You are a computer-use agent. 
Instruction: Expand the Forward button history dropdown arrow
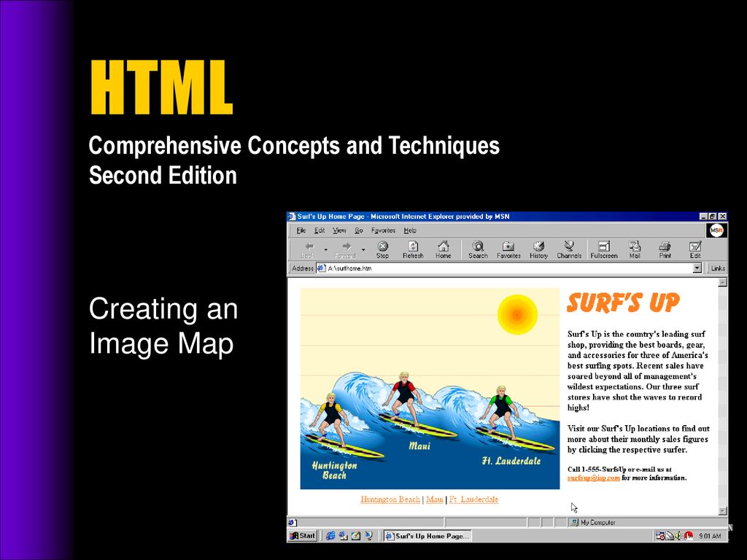point(363,249)
